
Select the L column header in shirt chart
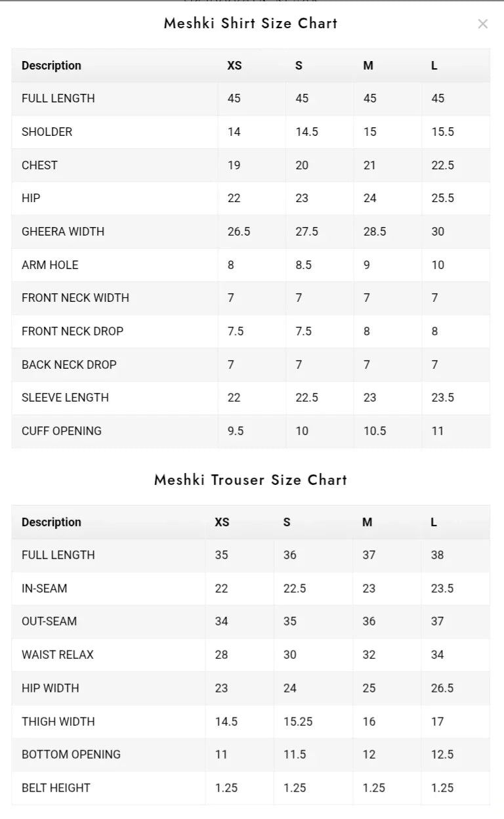coord(434,66)
